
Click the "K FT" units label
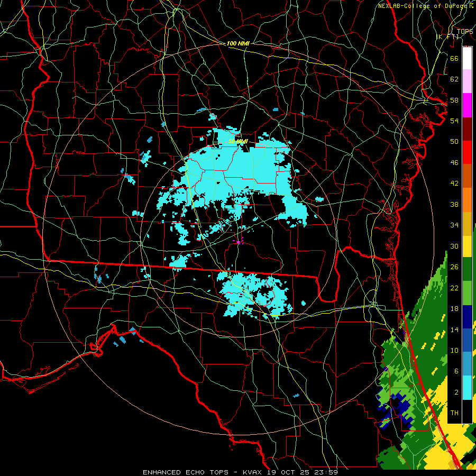447,36
